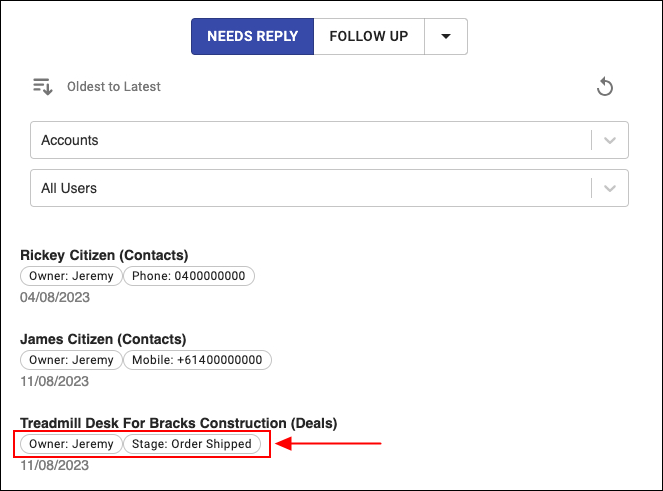Open Rickey Citizen (Contacts) conversation
This screenshot has width=663, height=491.
pos(104,255)
